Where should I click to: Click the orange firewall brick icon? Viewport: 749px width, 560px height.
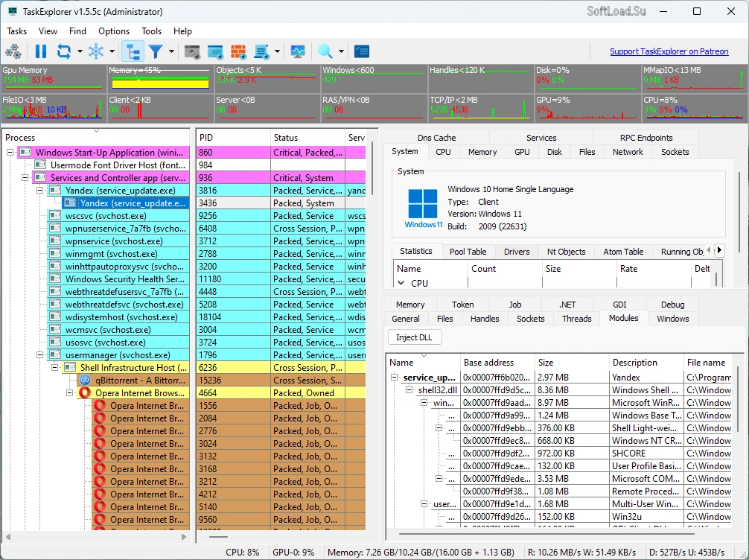[238, 51]
